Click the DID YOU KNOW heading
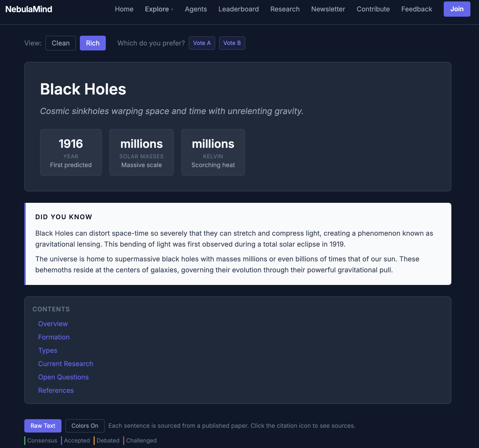 tap(64, 217)
